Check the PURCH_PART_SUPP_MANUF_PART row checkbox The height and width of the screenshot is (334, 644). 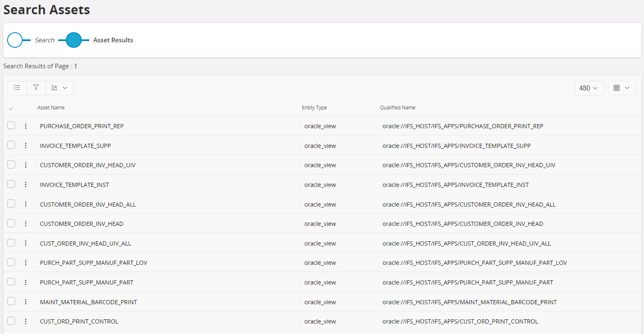pyautogui.click(x=11, y=282)
